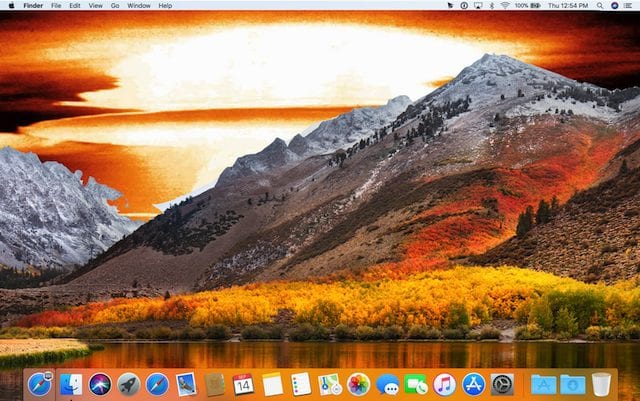Open the App Store in the dock

[x=474, y=384]
